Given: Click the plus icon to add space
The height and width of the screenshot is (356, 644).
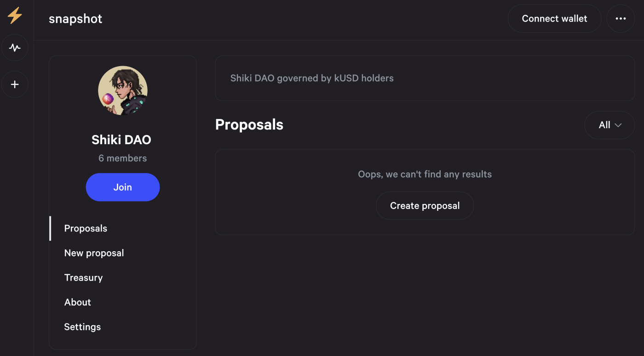Looking at the screenshot, I should tap(15, 85).
